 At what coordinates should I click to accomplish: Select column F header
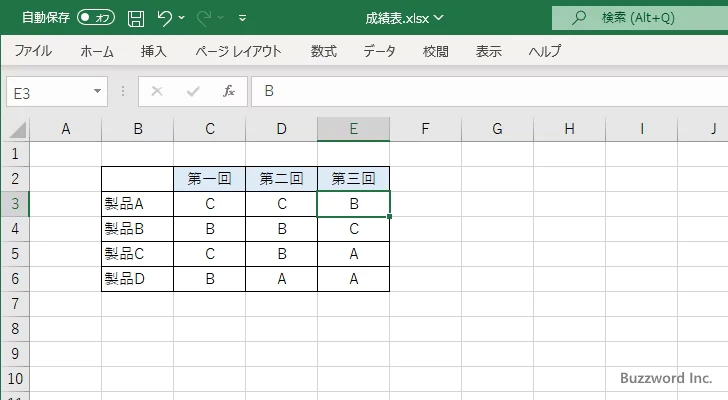click(x=425, y=129)
